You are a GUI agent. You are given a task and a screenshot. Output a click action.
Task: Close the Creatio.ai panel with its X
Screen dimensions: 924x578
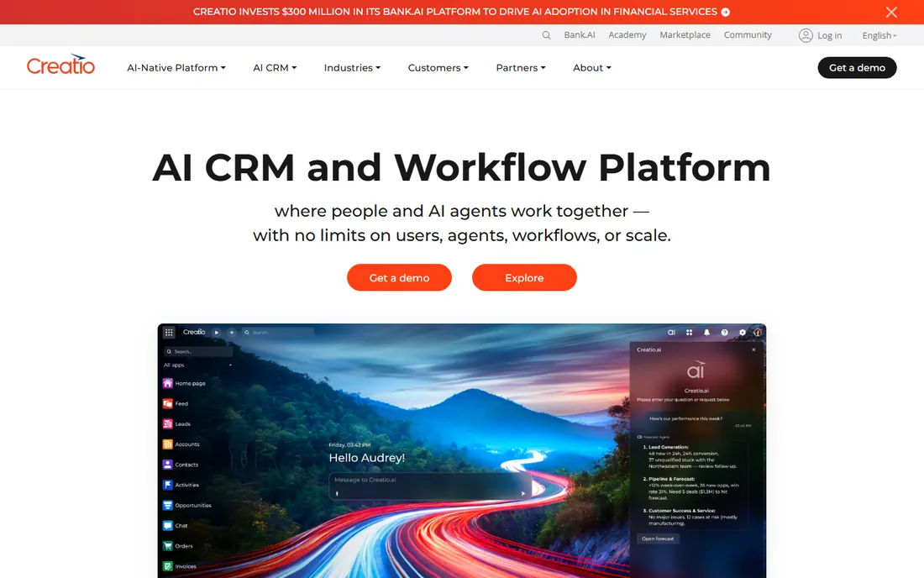753,349
